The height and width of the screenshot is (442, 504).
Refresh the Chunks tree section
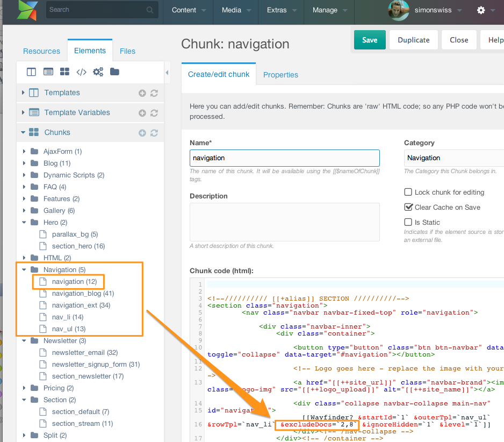coord(154,133)
